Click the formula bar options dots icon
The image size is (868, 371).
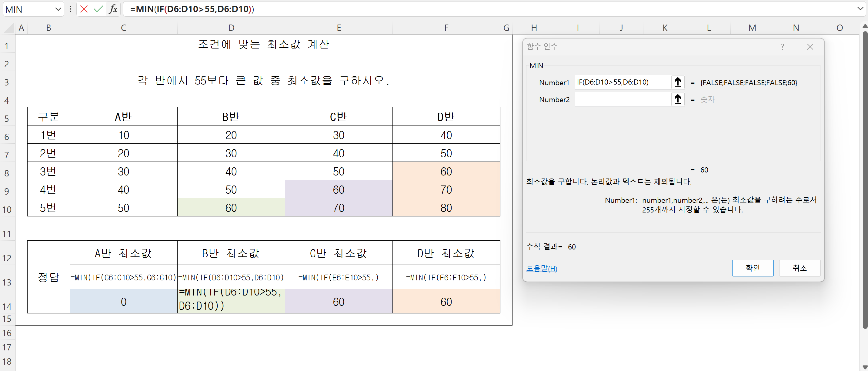70,9
